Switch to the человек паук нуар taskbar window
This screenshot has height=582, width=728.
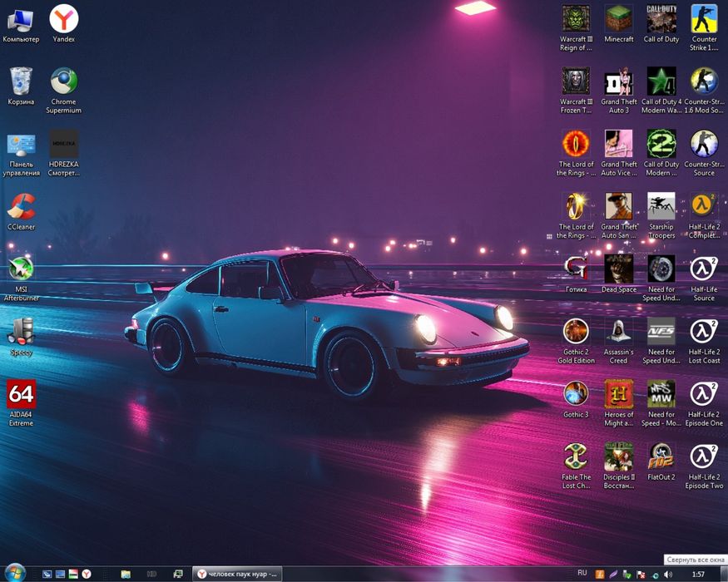point(237,575)
